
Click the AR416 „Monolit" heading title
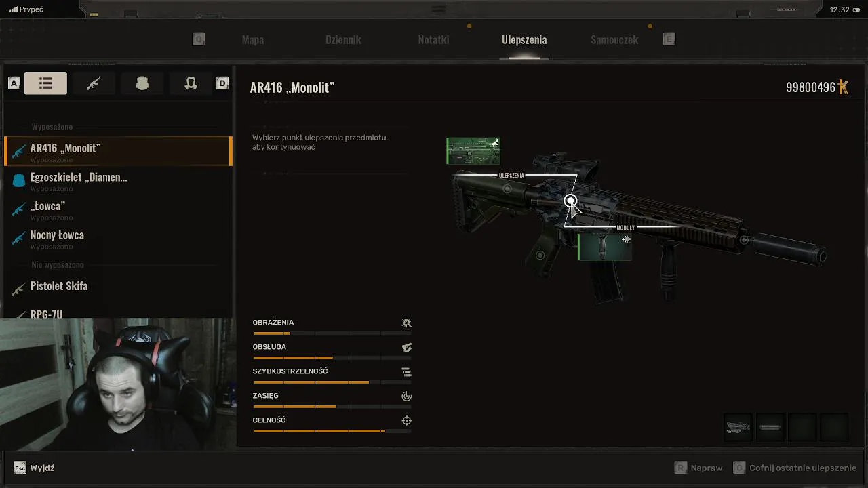pyautogui.click(x=292, y=87)
